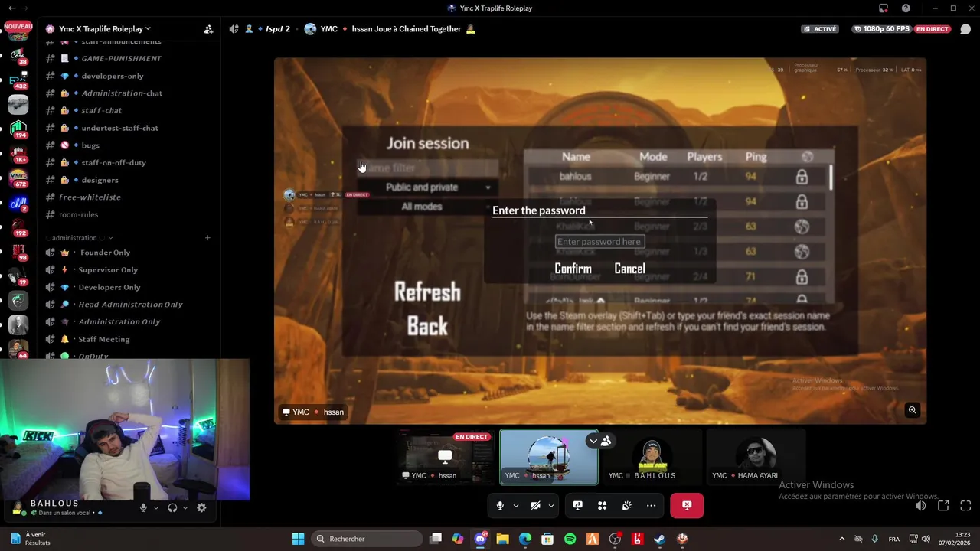Zoom the stream with magnifier icon
Screen dimensions: 980x551
coord(912,410)
